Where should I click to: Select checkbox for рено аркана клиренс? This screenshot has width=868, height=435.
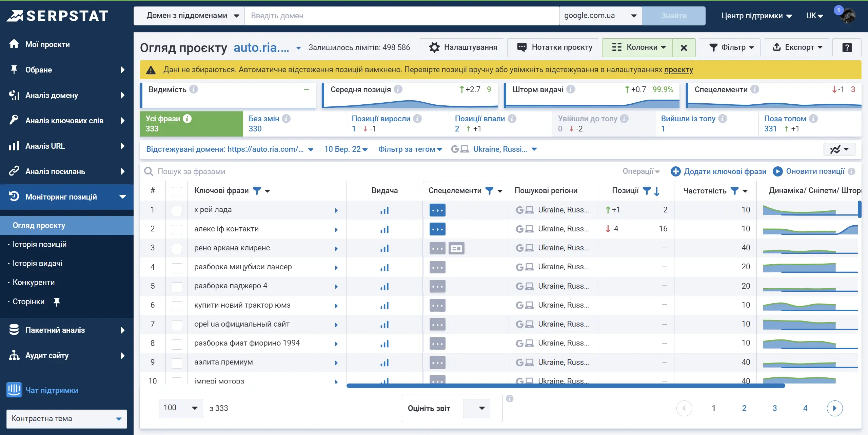(177, 249)
